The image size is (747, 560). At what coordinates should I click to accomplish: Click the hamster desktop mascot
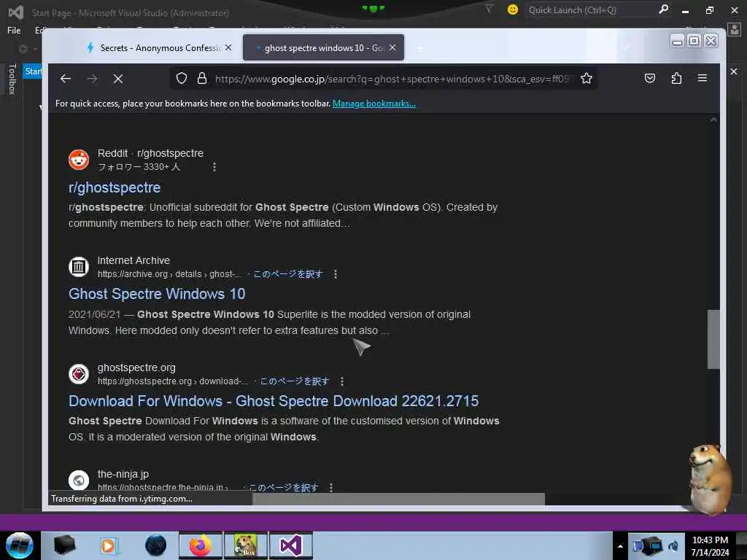pyautogui.click(x=709, y=478)
